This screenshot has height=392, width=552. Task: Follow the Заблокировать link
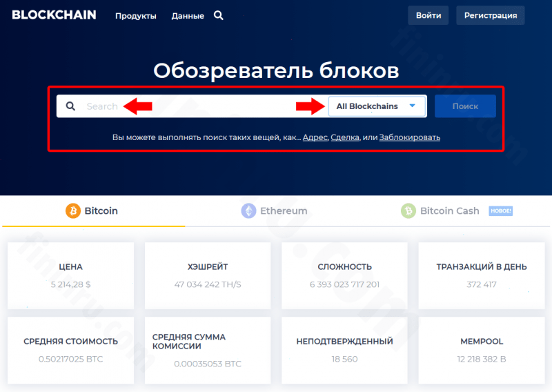(x=409, y=137)
